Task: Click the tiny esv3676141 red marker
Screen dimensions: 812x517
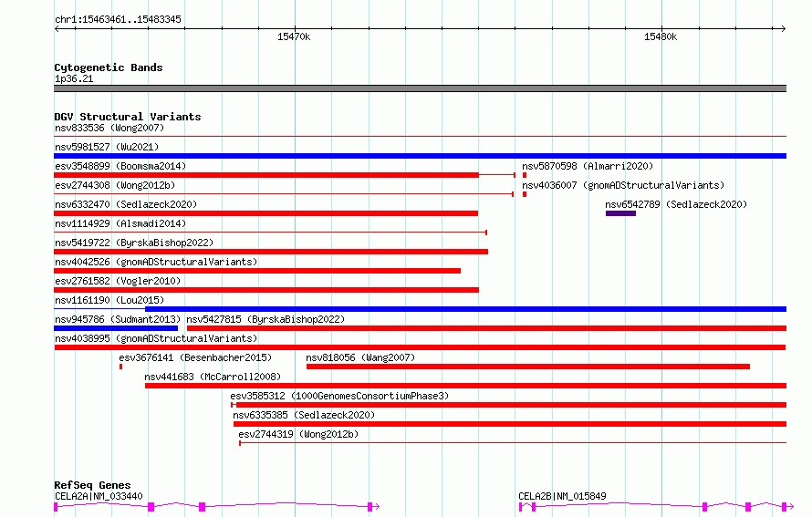Action: click(121, 367)
